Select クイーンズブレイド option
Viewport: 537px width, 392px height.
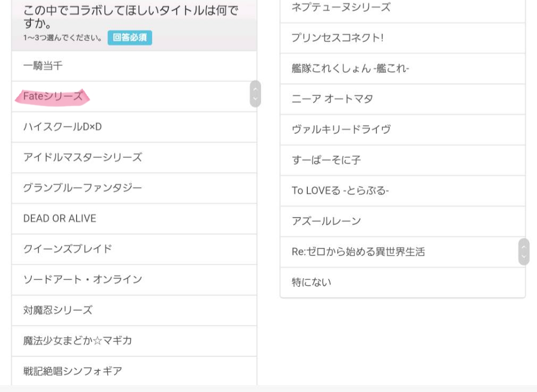(x=68, y=249)
